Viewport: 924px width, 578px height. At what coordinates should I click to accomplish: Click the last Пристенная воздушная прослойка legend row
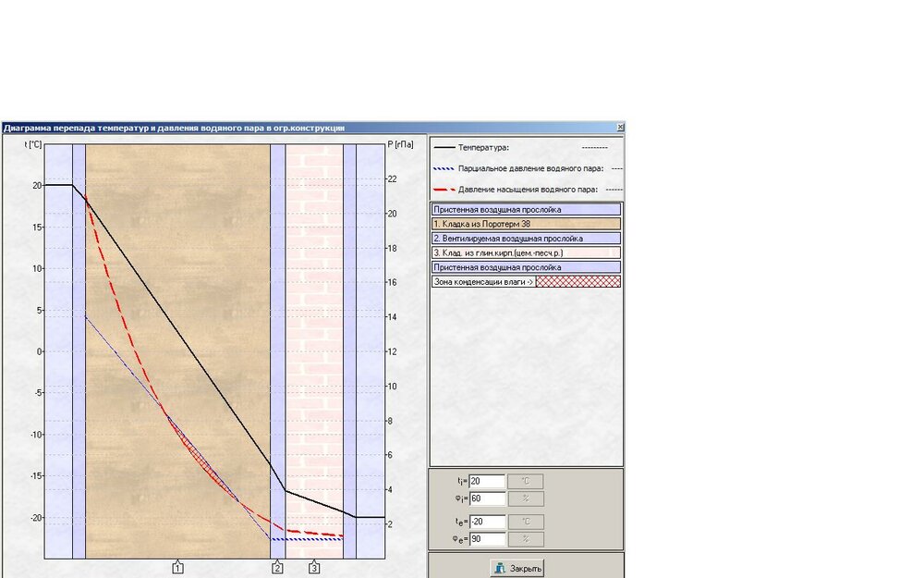tap(527, 267)
